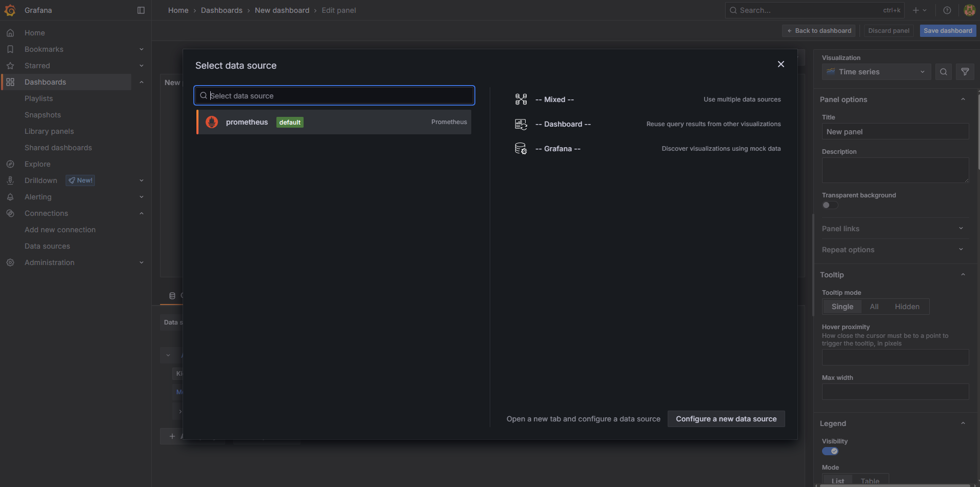Click the prometheus flame logo icon

coord(212,122)
